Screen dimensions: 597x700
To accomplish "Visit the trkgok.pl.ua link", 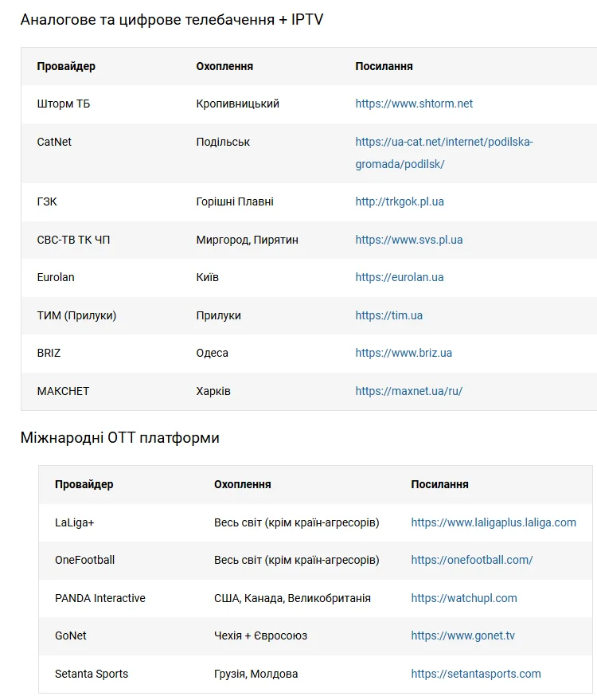I will [x=400, y=201].
